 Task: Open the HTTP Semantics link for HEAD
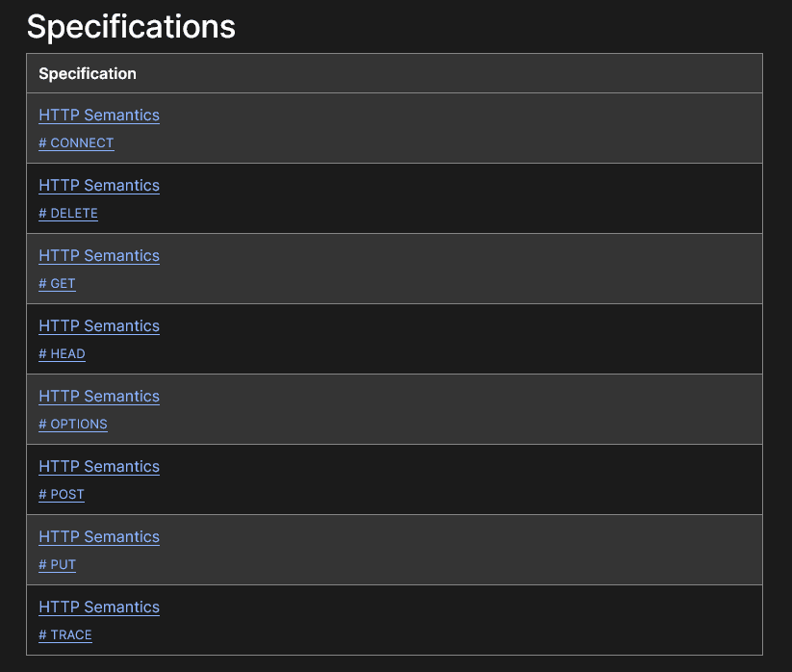(x=98, y=325)
